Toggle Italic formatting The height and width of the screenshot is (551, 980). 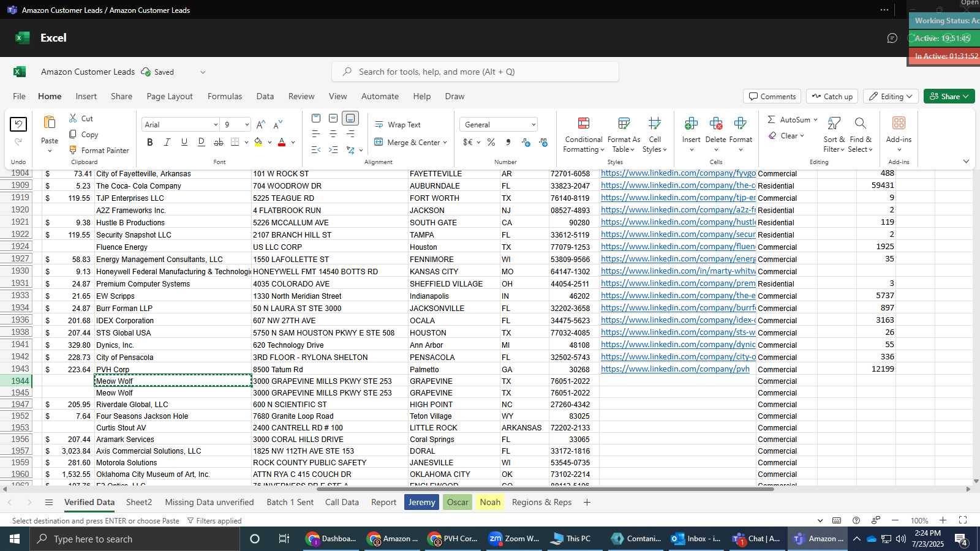click(x=167, y=142)
